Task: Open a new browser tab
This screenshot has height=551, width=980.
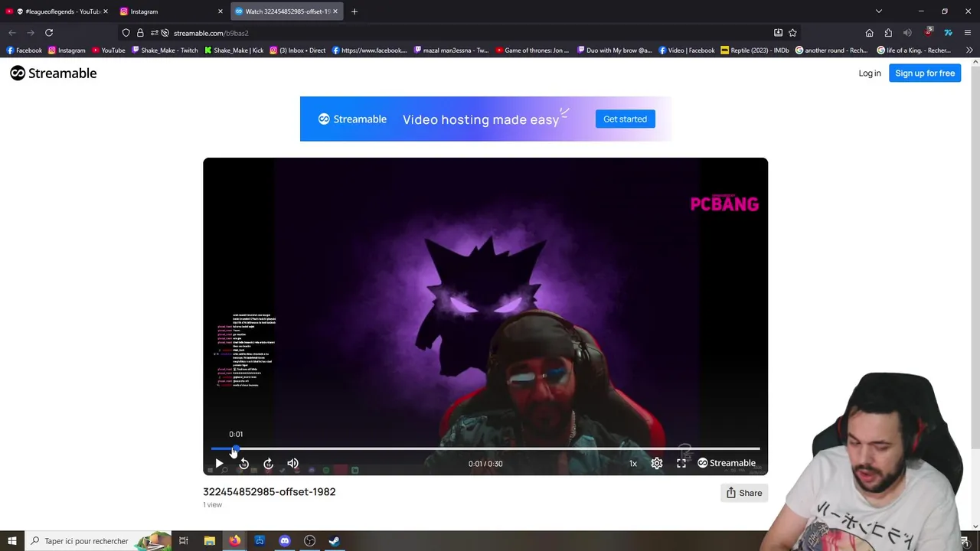Action: pos(354,11)
